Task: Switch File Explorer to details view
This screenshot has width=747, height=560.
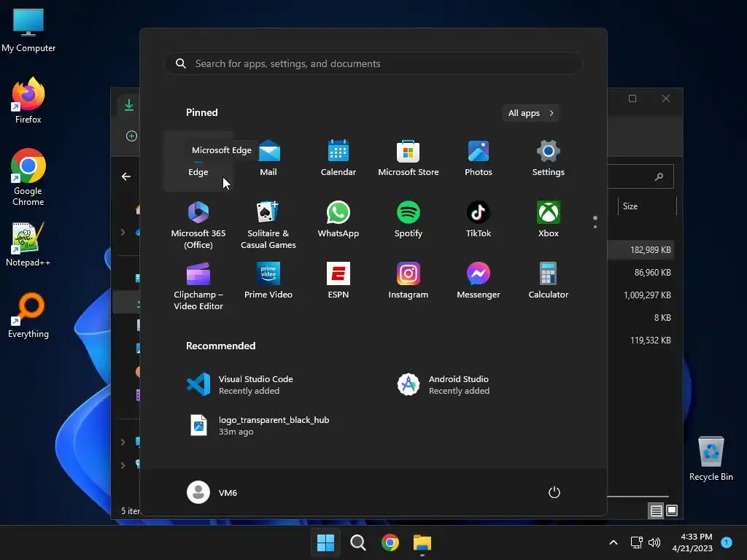Action: 656,511
